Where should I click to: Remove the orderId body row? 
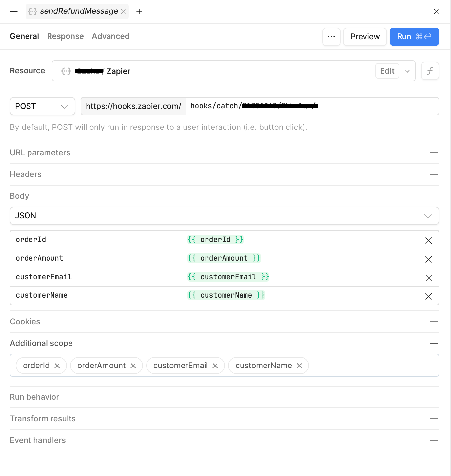pos(429,241)
